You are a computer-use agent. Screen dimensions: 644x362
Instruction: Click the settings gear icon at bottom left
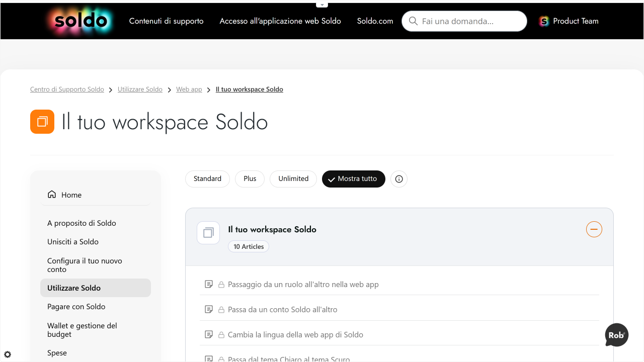tap(8, 354)
